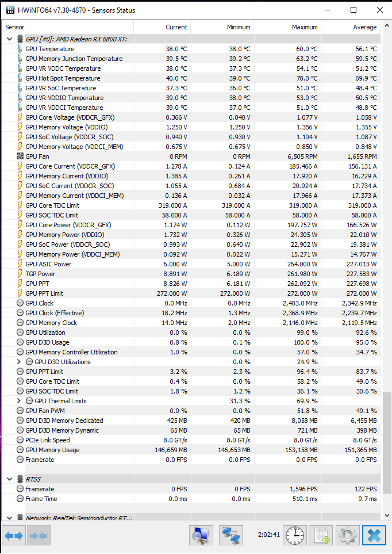Open the networked computers remote icon
Viewport: 392px width, 554px height.
(231, 536)
